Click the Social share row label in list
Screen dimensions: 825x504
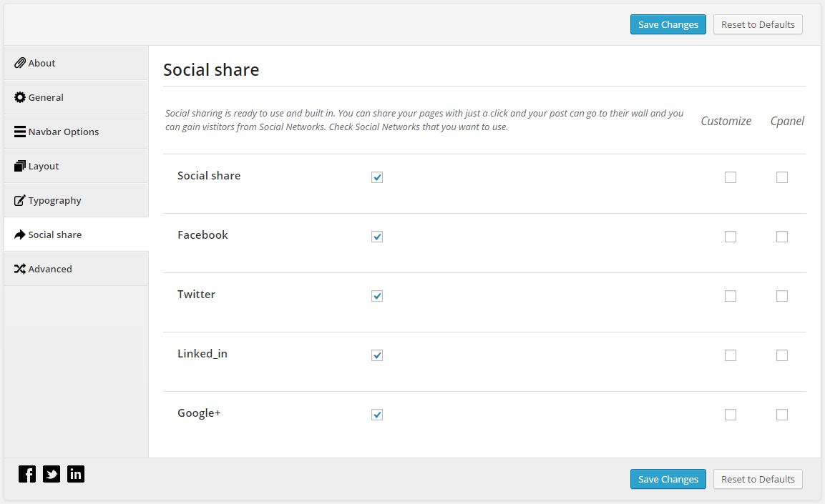pyautogui.click(x=209, y=176)
